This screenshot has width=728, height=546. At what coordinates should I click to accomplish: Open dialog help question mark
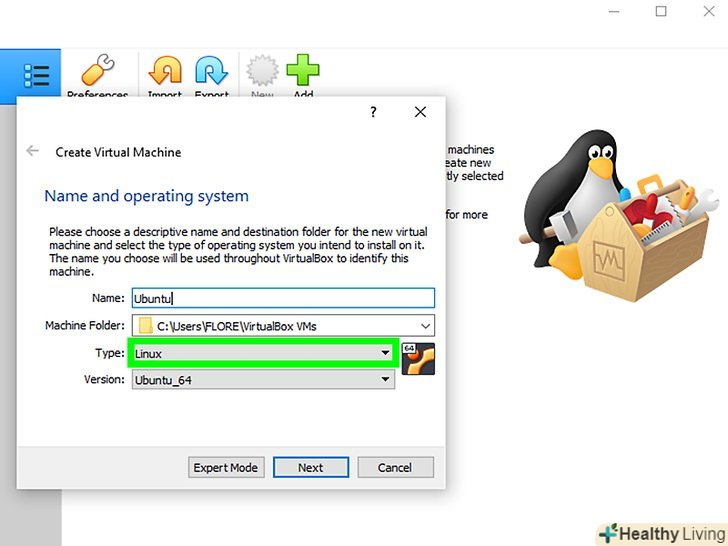[x=373, y=112]
